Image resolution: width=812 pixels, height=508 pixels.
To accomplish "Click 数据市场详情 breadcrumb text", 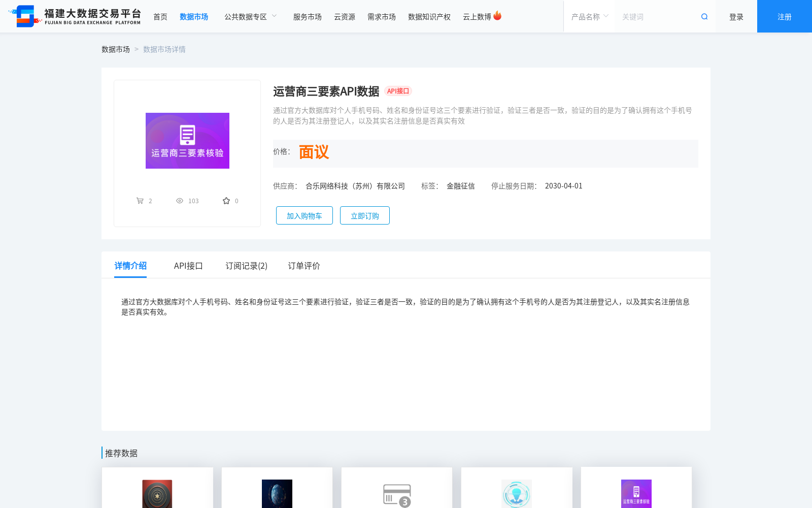I will point(164,49).
